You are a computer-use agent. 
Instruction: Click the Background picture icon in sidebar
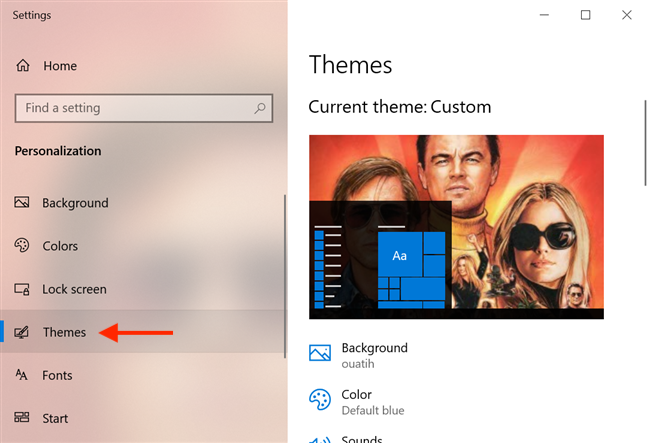[x=21, y=202]
